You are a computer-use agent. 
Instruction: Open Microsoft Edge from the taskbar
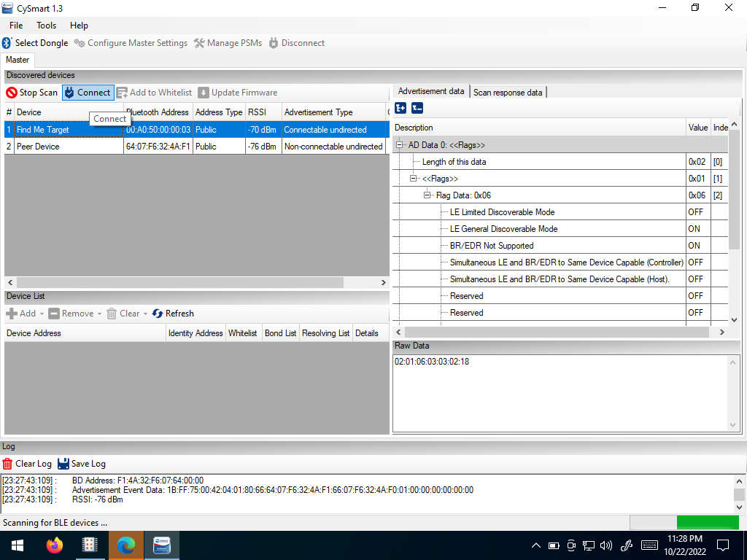pyautogui.click(x=125, y=545)
